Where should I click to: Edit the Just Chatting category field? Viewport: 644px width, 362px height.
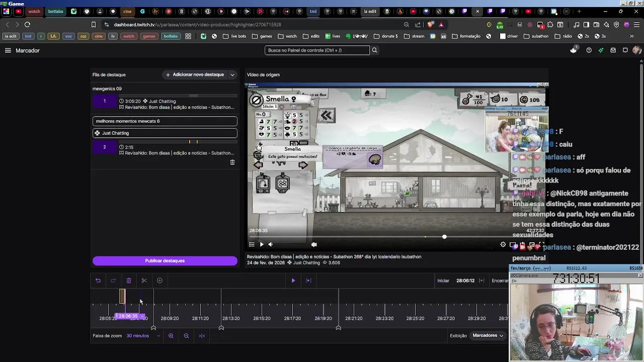tap(165, 133)
